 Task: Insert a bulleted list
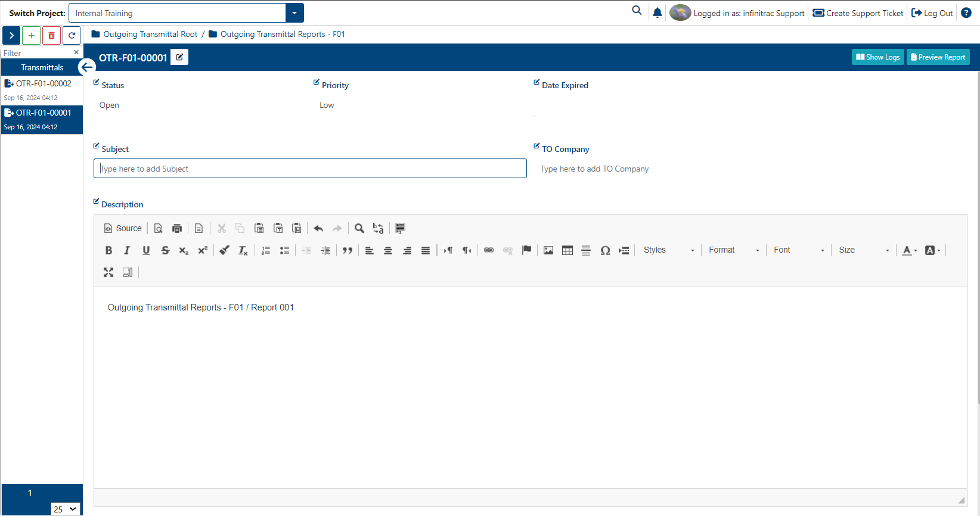click(x=285, y=250)
